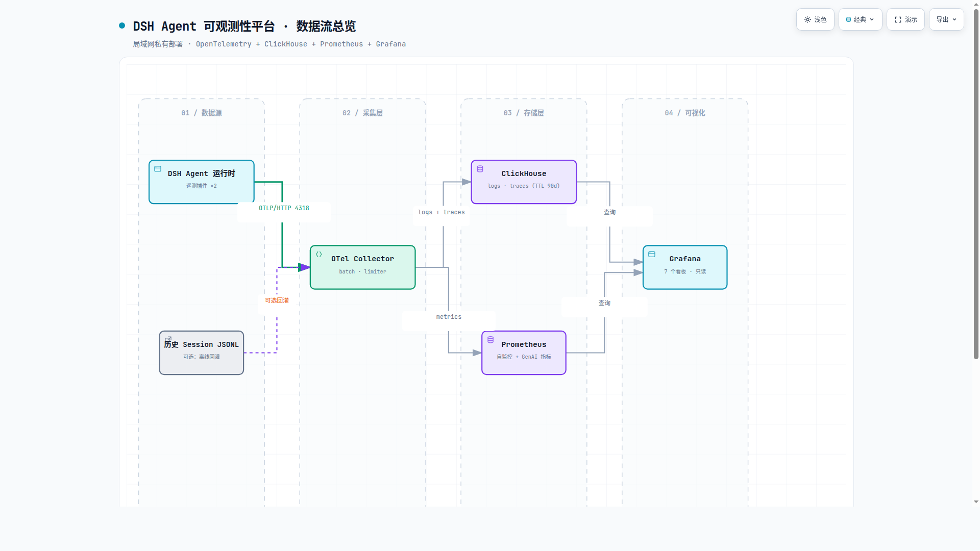Click the scrollbar down arrow
Screen dimensions: 980x551
coord(976,502)
